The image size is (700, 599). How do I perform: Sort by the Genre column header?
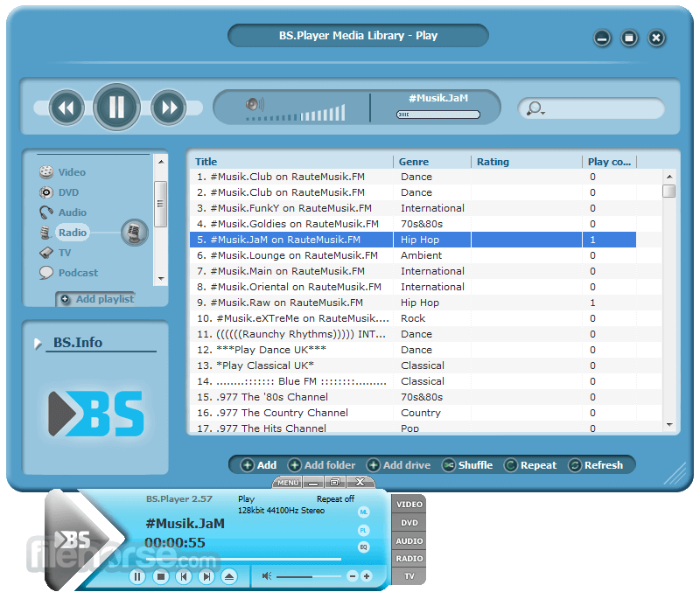point(413,162)
